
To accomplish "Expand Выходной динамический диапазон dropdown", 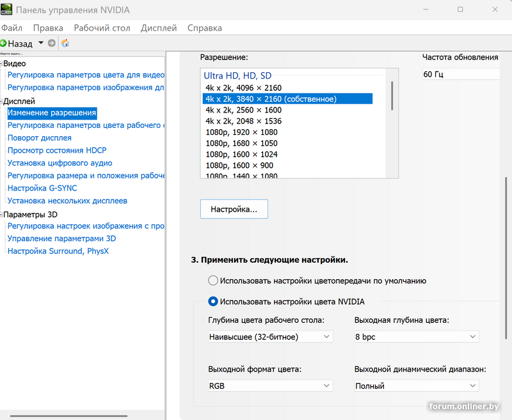I will coord(416,386).
